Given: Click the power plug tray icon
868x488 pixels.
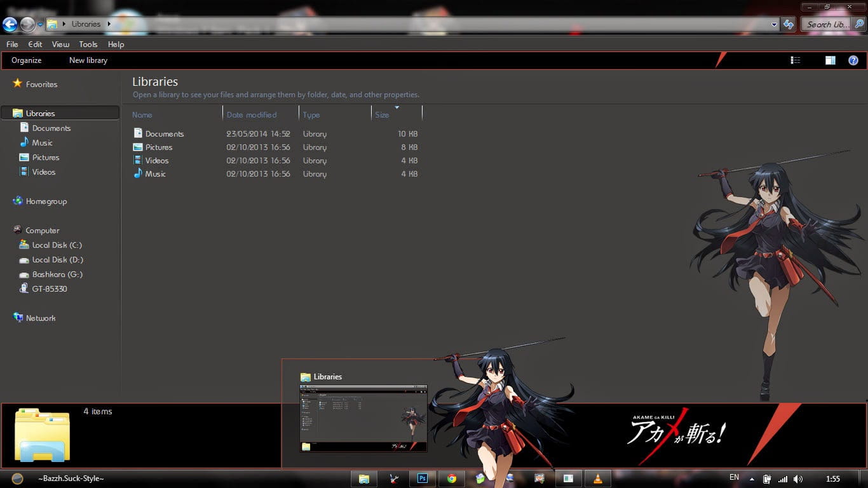Looking at the screenshot, I should 768,479.
